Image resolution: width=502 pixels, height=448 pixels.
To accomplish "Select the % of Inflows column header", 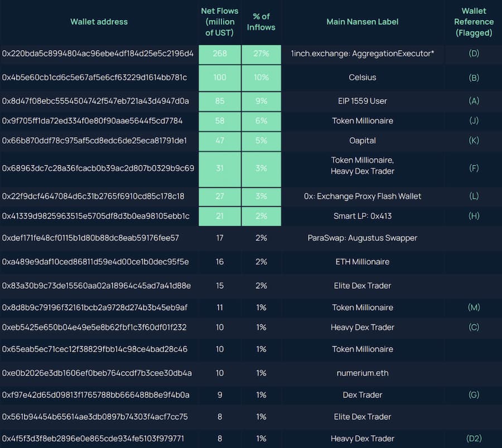I will (x=261, y=22).
